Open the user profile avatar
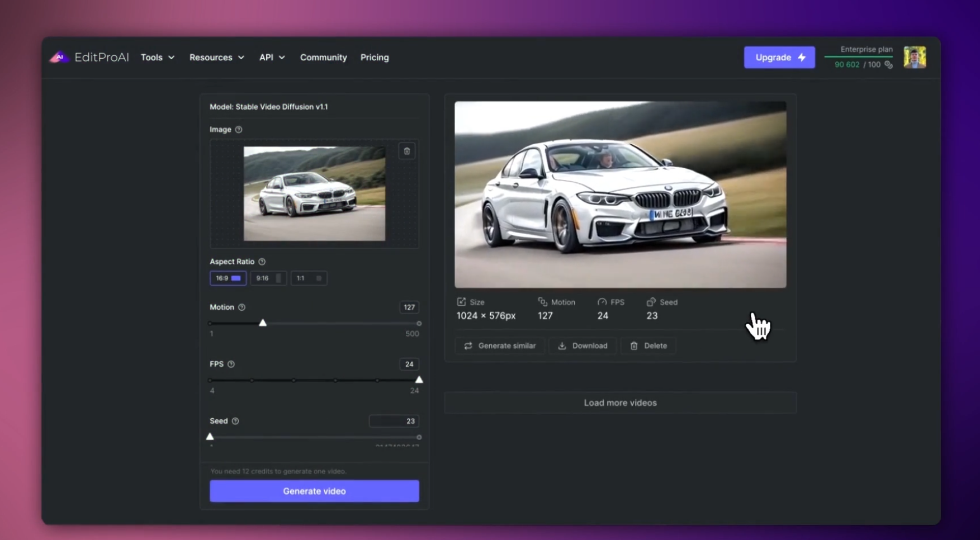 (915, 57)
